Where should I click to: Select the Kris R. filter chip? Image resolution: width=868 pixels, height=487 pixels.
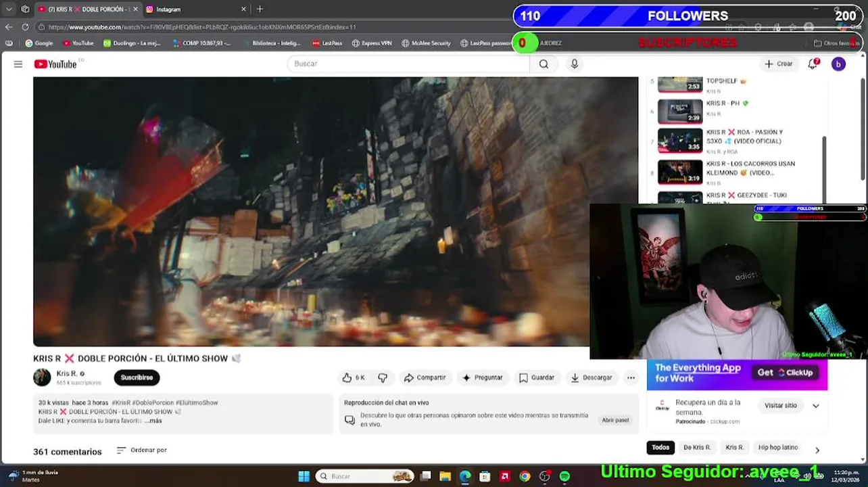point(735,447)
